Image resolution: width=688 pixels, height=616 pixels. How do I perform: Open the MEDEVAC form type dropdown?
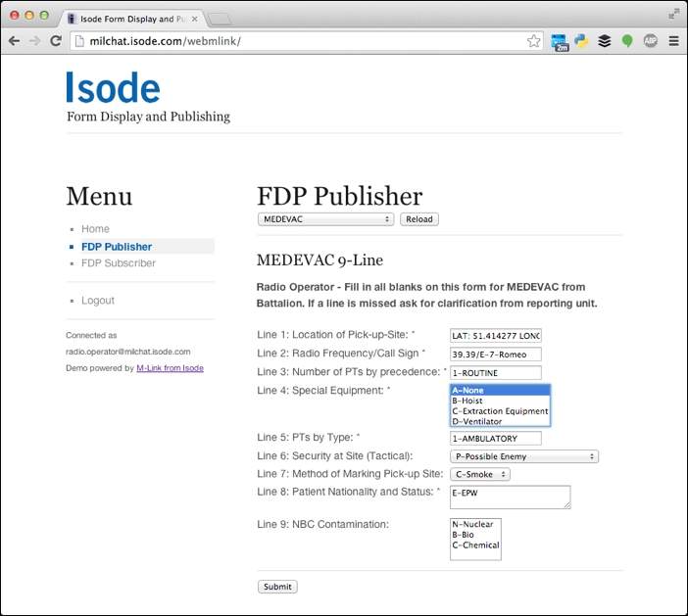(325, 219)
